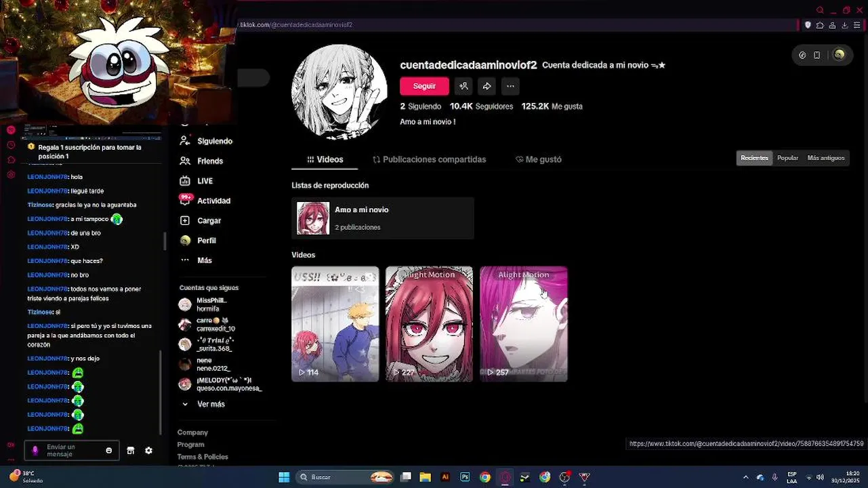Open Adobe Illustrator from the taskbar
868x488 pixels.
click(445, 477)
